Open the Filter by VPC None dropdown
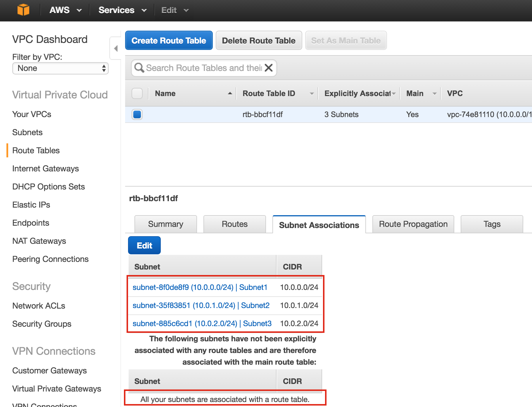532x407 pixels. click(61, 68)
